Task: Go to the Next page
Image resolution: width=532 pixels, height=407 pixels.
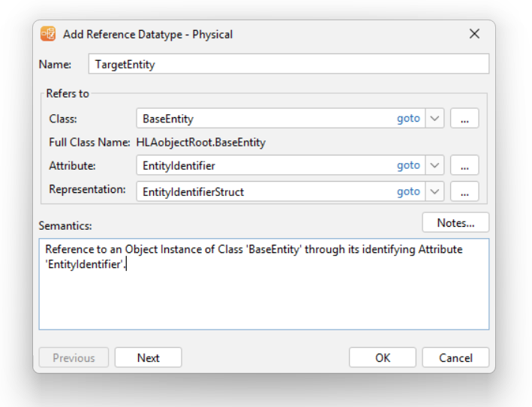Action: 149,357
